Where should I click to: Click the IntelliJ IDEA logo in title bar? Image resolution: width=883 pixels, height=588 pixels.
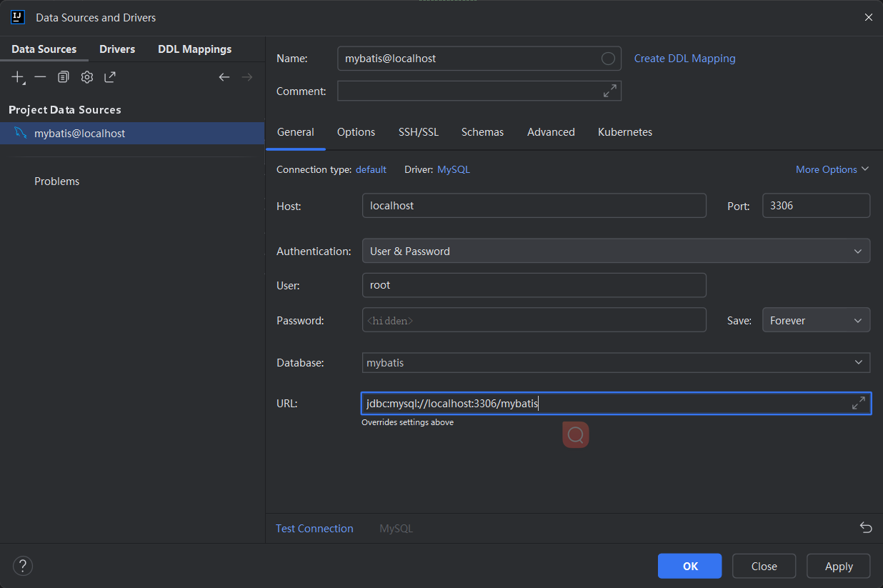pos(18,17)
